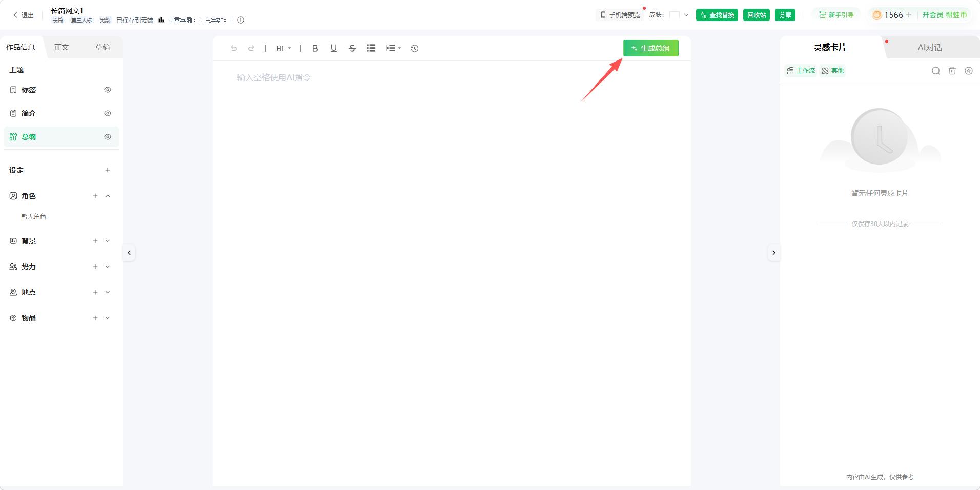Switch to the 正文 tab

tap(62, 47)
